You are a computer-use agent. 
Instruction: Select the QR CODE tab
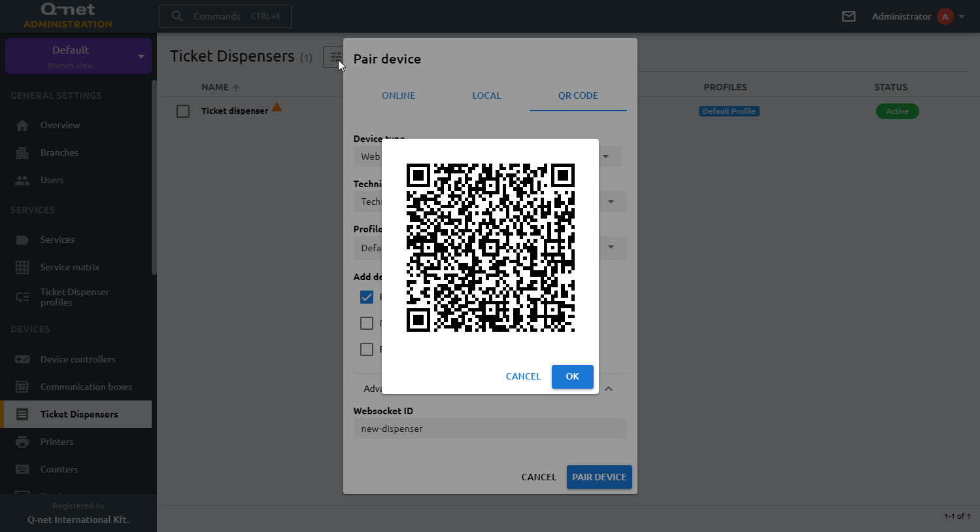(578, 96)
